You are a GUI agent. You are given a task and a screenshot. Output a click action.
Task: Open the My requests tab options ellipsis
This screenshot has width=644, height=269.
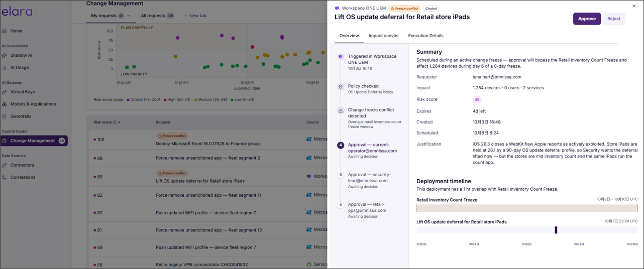click(x=129, y=16)
